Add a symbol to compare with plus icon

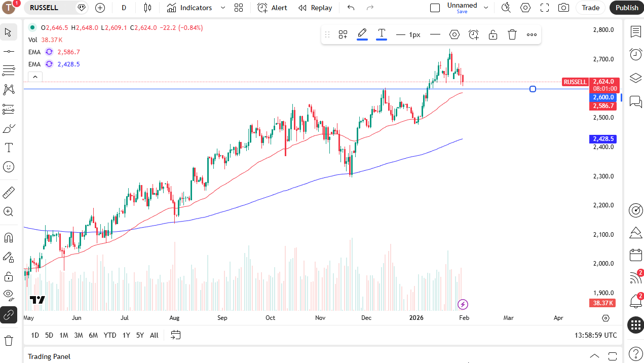100,8
